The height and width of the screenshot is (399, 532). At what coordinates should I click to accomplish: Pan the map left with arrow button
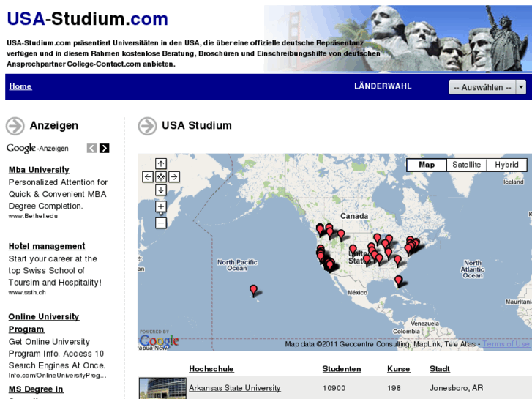(x=148, y=177)
